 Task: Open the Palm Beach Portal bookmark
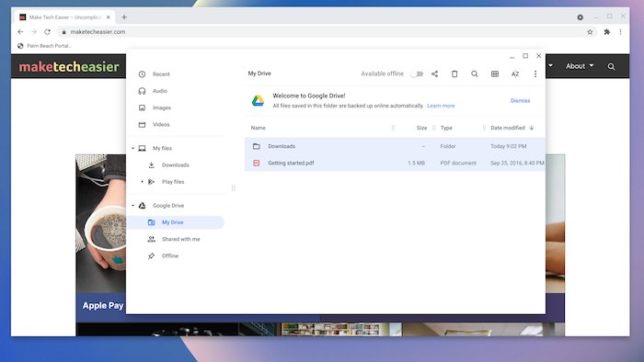[x=44, y=46]
